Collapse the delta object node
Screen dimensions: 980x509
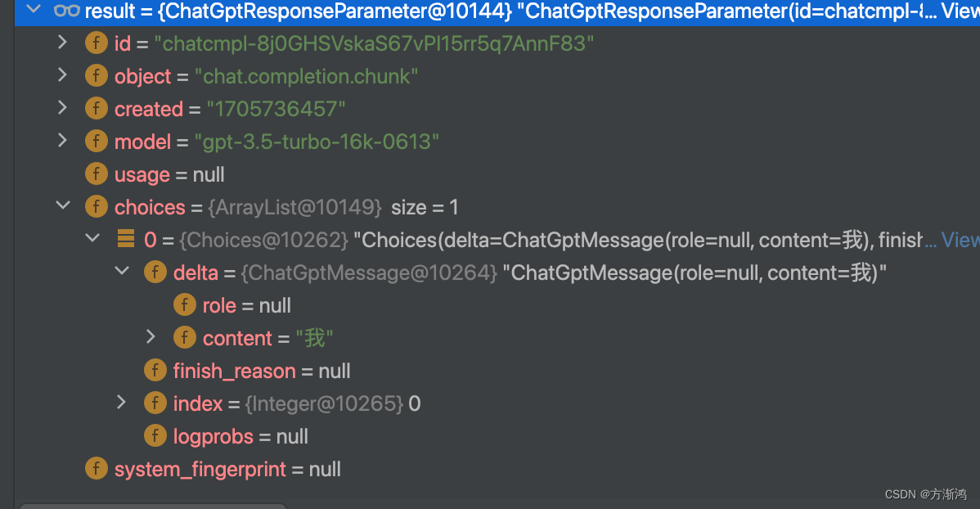point(122,272)
